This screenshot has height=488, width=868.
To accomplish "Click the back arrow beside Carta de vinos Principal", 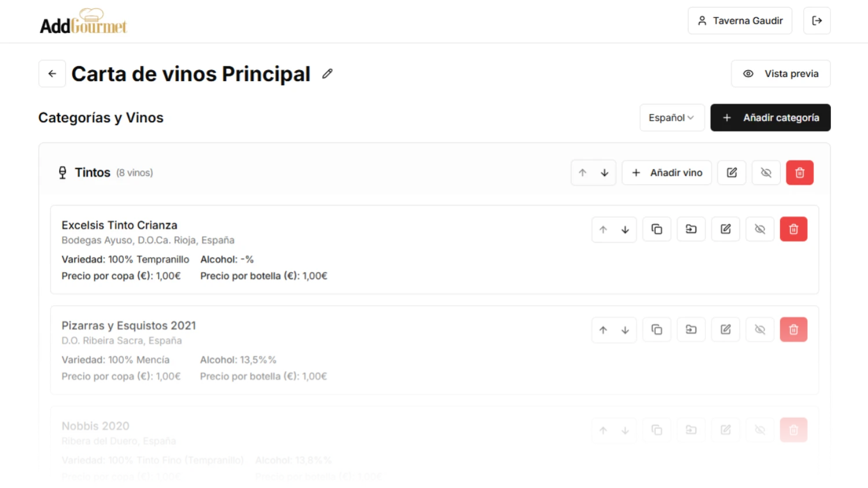I will coord(52,74).
